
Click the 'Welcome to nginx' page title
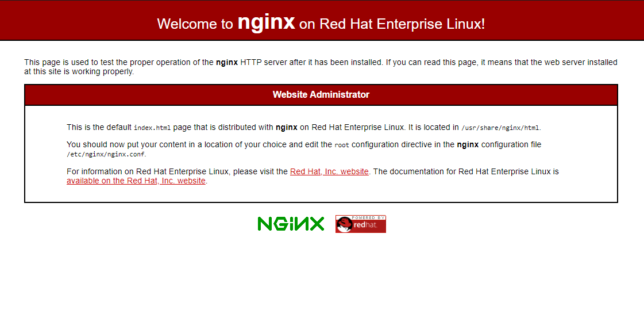point(321,23)
